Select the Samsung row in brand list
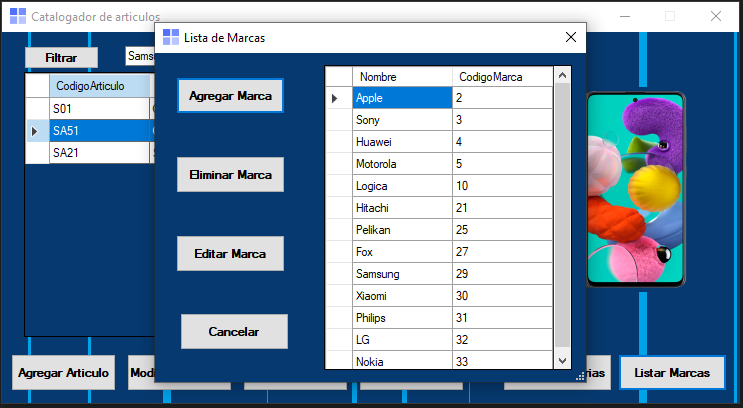This screenshot has height=408, width=743. 402,274
